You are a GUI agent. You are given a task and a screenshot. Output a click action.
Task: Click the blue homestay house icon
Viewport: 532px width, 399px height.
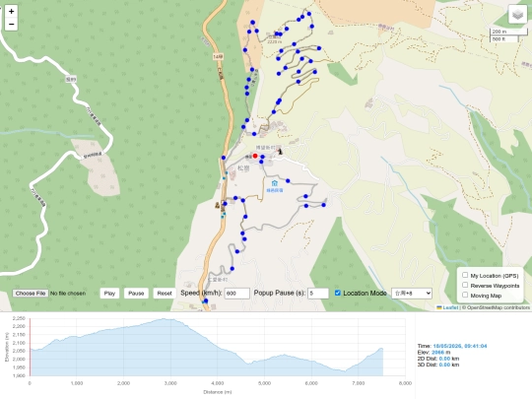275,183
